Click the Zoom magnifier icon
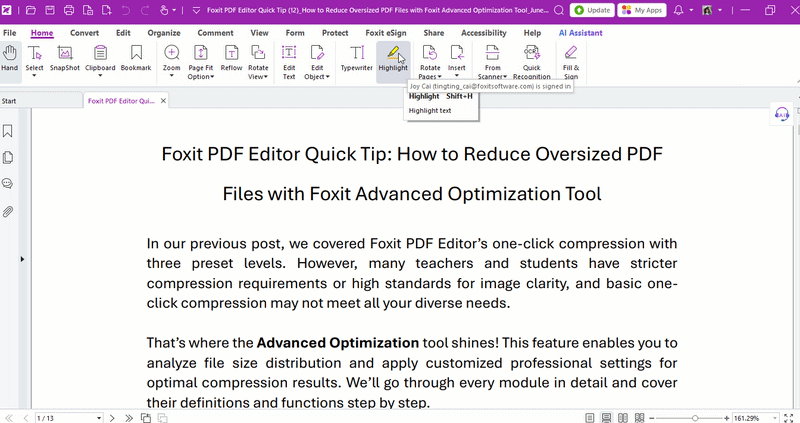 click(171, 53)
